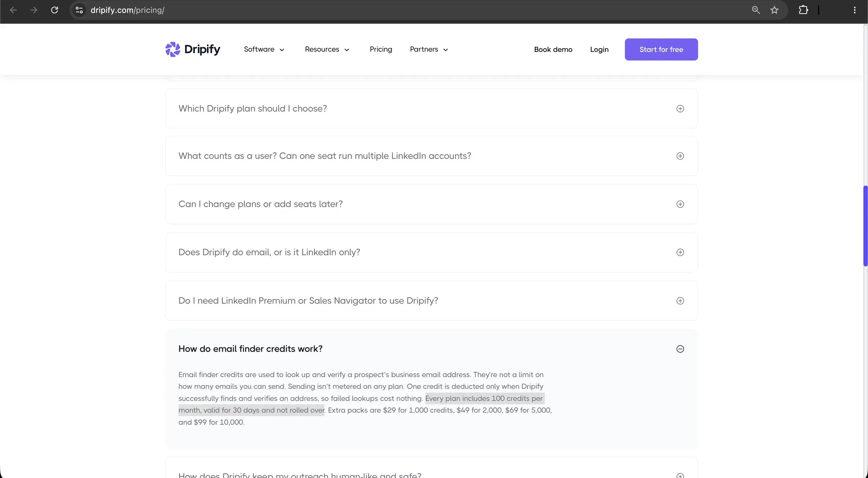Go back with the browser back arrow

point(13,10)
